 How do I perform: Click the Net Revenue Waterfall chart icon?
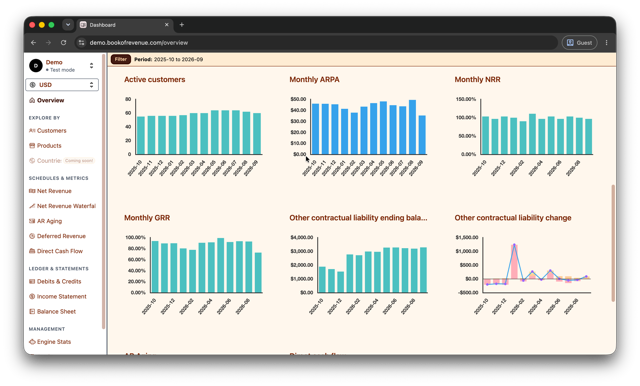pos(32,206)
